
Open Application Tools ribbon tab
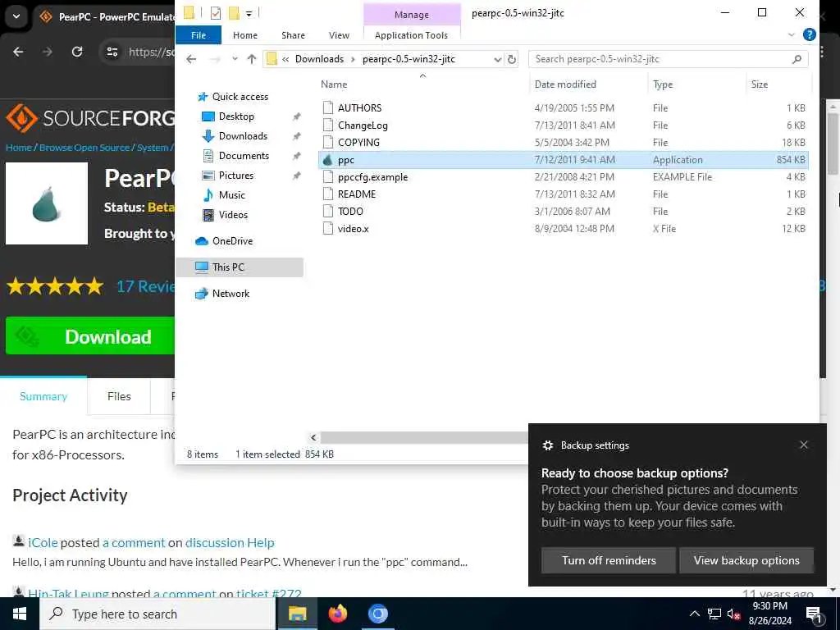coord(412,34)
